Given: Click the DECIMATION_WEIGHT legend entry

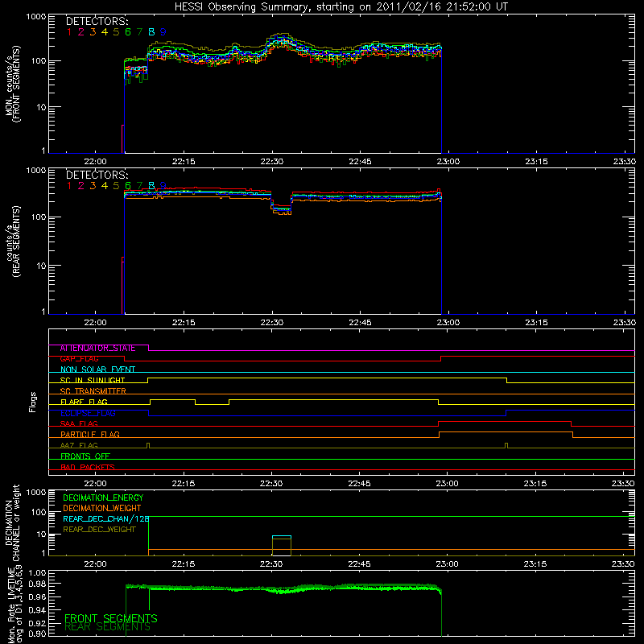Looking at the screenshot, I should pyautogui.click(x=102, y=509).
